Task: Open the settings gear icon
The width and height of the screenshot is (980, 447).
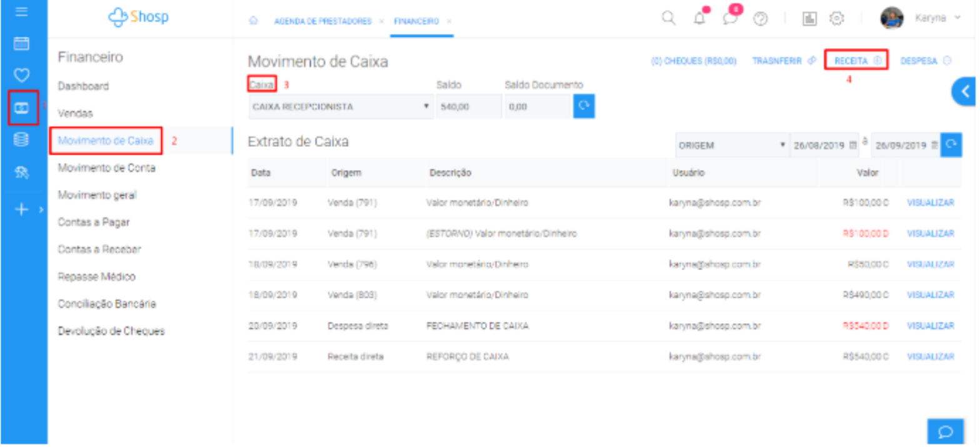Action: click(x=836, y=19)
